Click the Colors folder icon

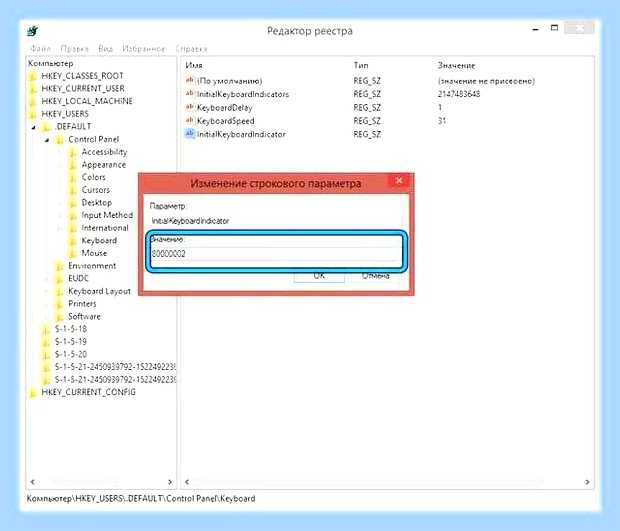pos(73,178)
